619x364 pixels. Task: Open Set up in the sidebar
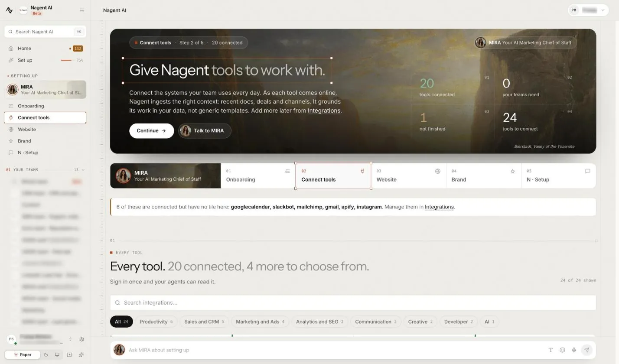tap(45, 60)
